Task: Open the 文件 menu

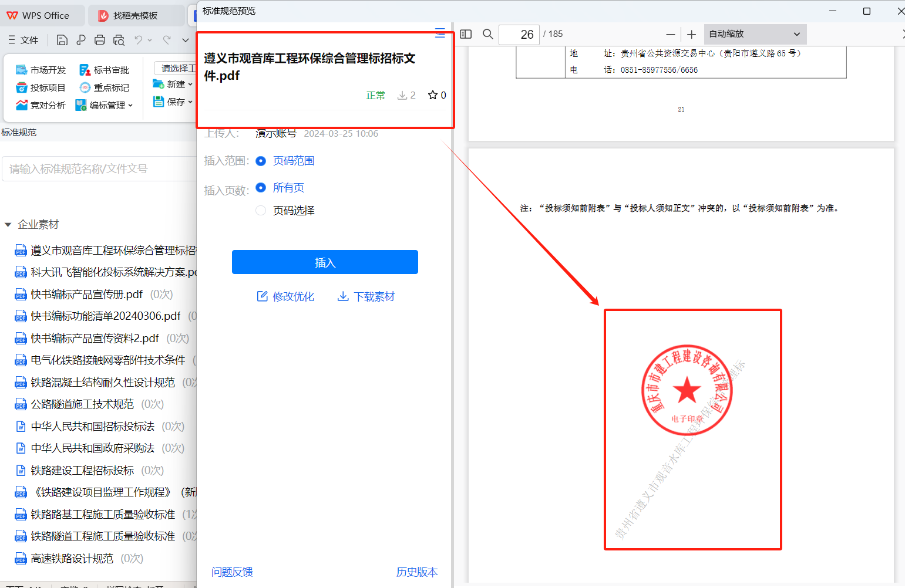Action: 23,40
